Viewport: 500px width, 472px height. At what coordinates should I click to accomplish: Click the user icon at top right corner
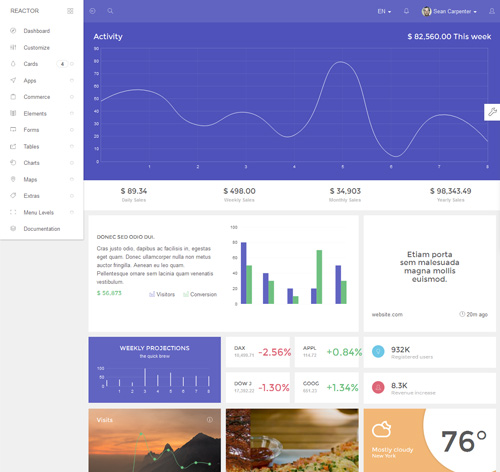pyautogui.click(x=492, y=11)
